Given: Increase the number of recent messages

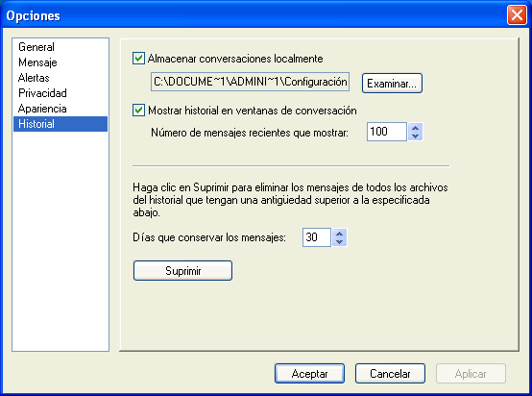Looking at the screenshot, I should pyautogui.click(x=415, y=128).
